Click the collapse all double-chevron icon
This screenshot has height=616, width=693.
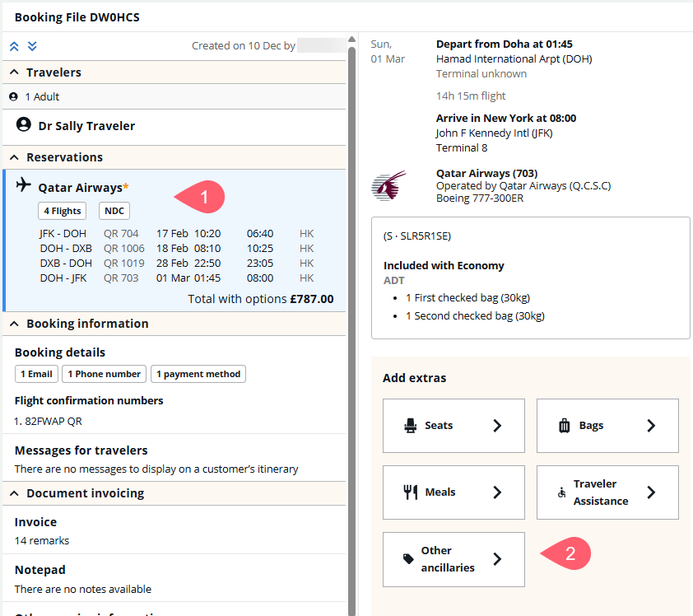pyautogui.click(x=15, y=46)
